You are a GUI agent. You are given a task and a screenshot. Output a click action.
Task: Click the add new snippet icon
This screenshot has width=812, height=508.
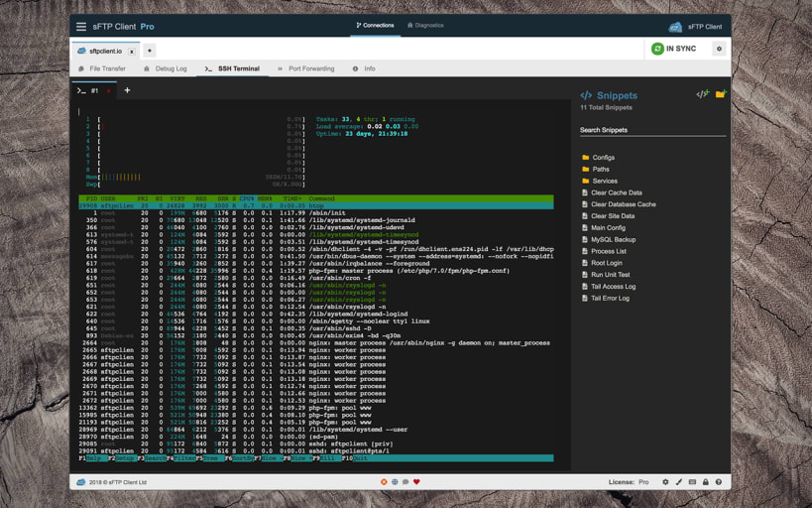(702, 94)
